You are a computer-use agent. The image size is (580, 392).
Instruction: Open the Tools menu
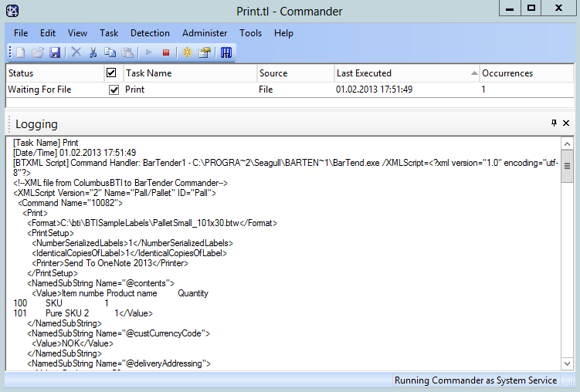pyautogui.click(x=250, y=33)
